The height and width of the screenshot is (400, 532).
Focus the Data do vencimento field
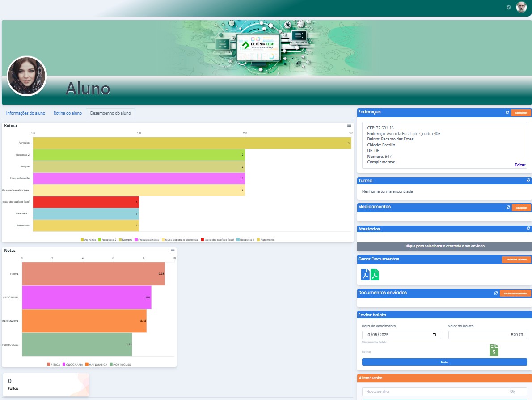click(401, 335)
